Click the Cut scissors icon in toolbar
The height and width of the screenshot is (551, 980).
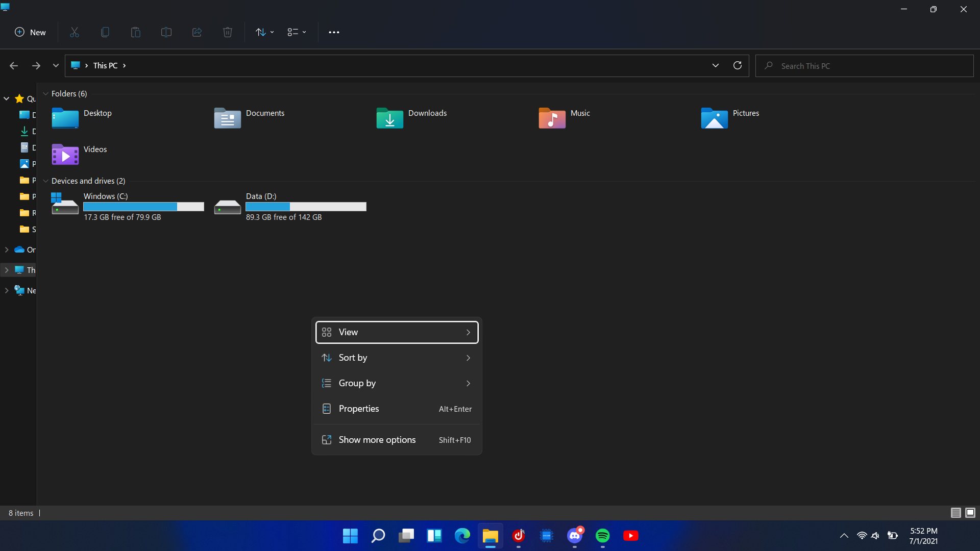(x=75, y=32)
